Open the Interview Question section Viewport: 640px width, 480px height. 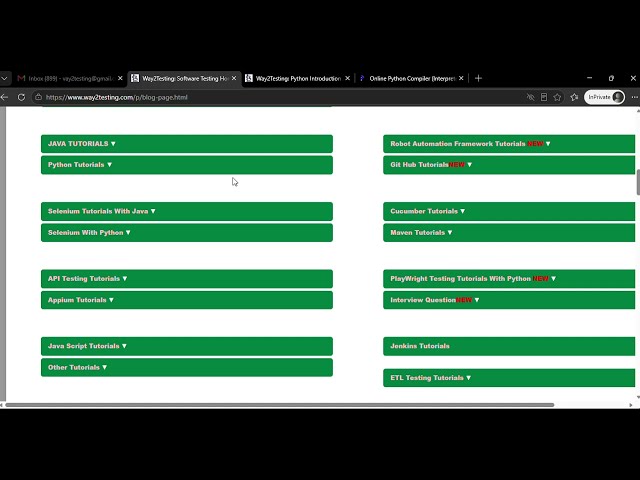click(x=509, y=300)
